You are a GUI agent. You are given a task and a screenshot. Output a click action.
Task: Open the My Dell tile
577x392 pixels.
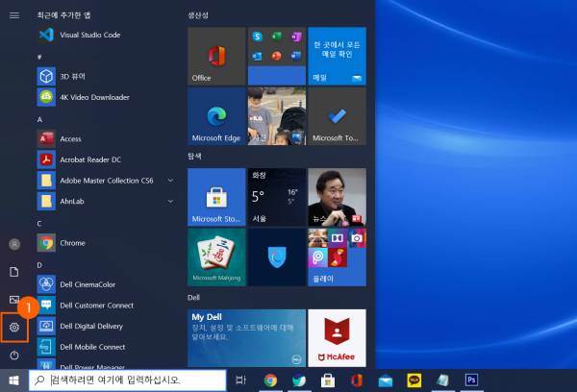(x=246, y=338)
